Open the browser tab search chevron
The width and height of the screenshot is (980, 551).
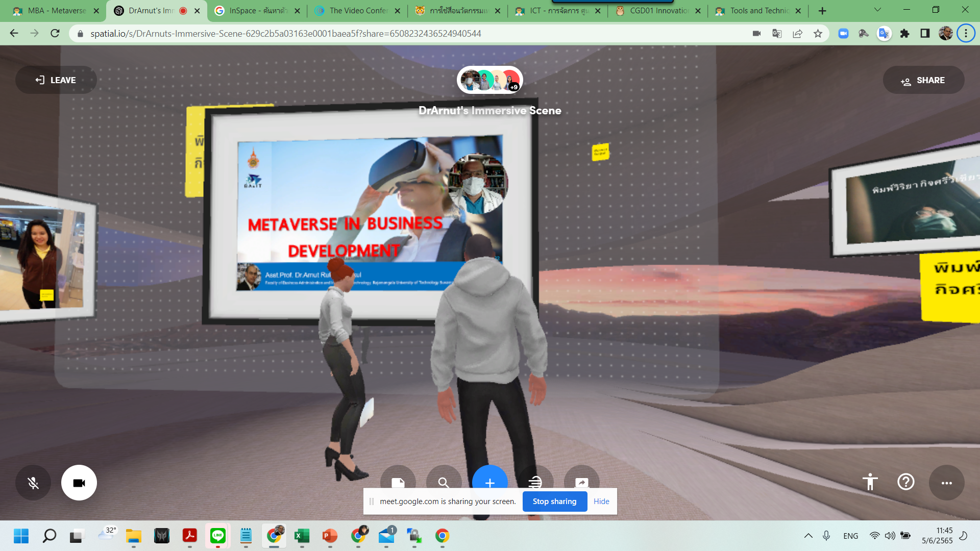click(877, 10)
